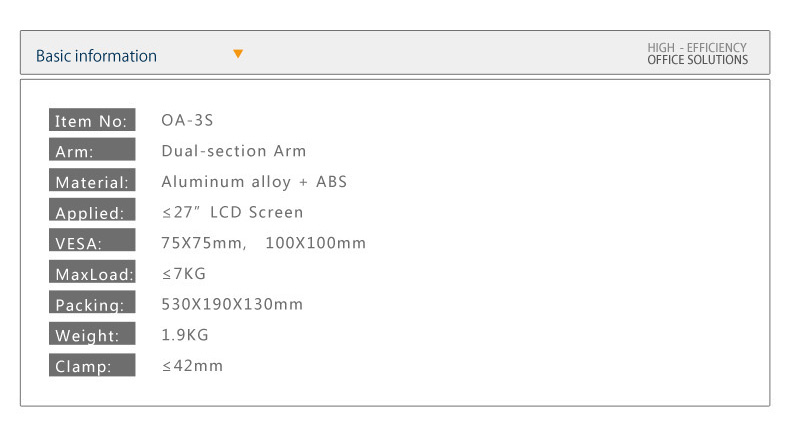Select the Weight: label box
Image resolution: width=790 pixels, height=442 pixels.
point(92,333)
